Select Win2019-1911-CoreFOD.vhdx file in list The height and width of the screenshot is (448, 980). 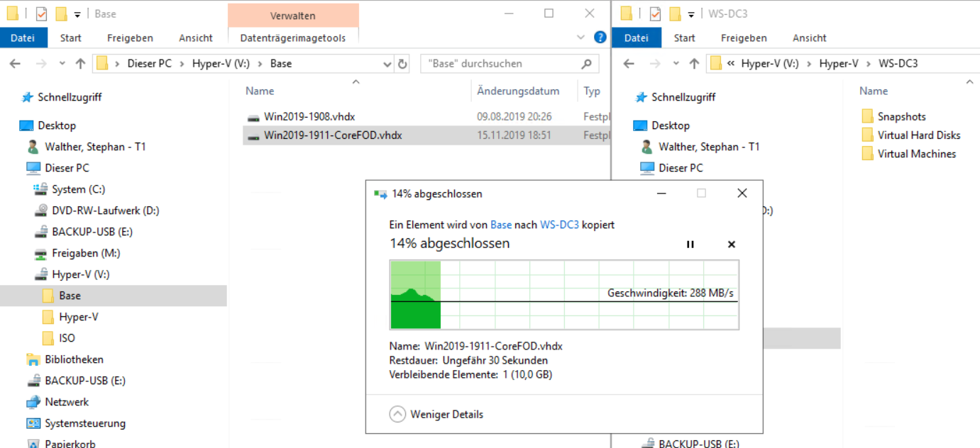(333, 135)
